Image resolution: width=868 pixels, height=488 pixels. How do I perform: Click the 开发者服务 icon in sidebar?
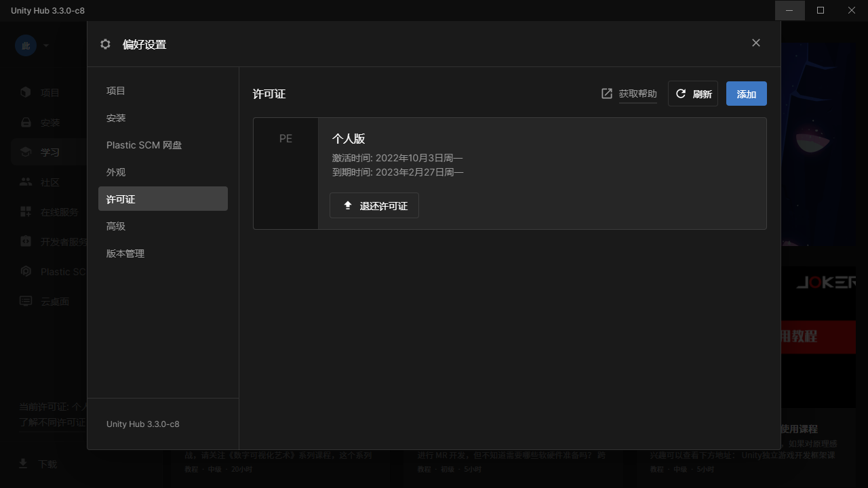pos(26,241)
